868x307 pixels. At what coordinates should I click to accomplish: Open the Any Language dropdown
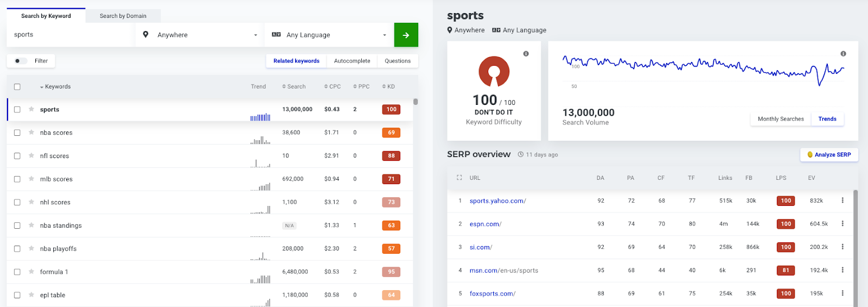pyautogui.click(x=329, y=35)
